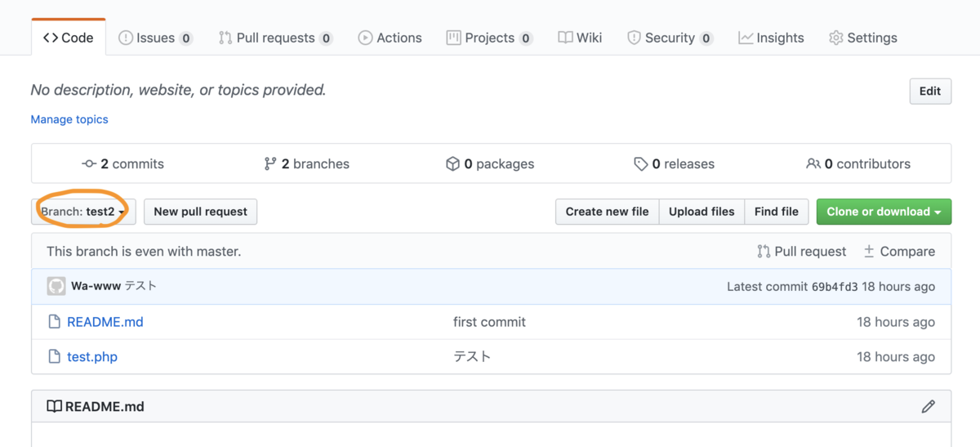Click the Manage topics link
The height and width of the screenshot is (447, 980).
pos(69,119)
